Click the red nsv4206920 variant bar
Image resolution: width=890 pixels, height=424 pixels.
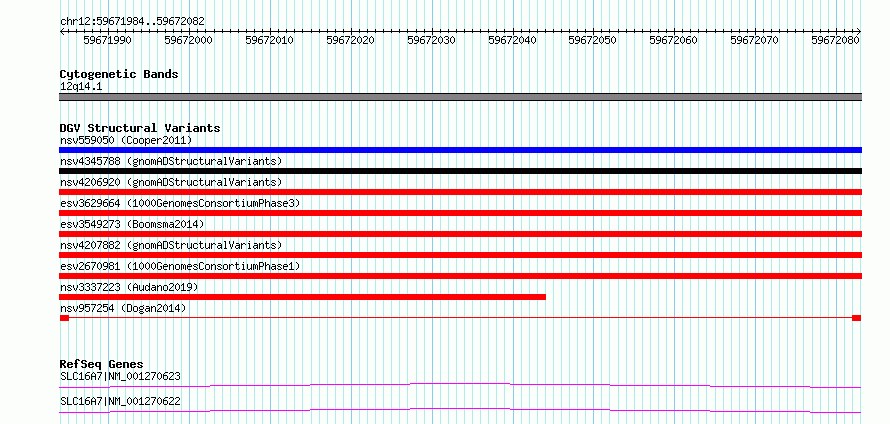460,192
